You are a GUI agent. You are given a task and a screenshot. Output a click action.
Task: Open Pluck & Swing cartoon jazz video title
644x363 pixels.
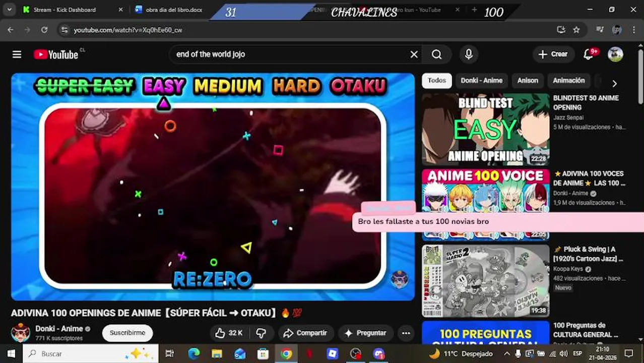pos(588,254)
